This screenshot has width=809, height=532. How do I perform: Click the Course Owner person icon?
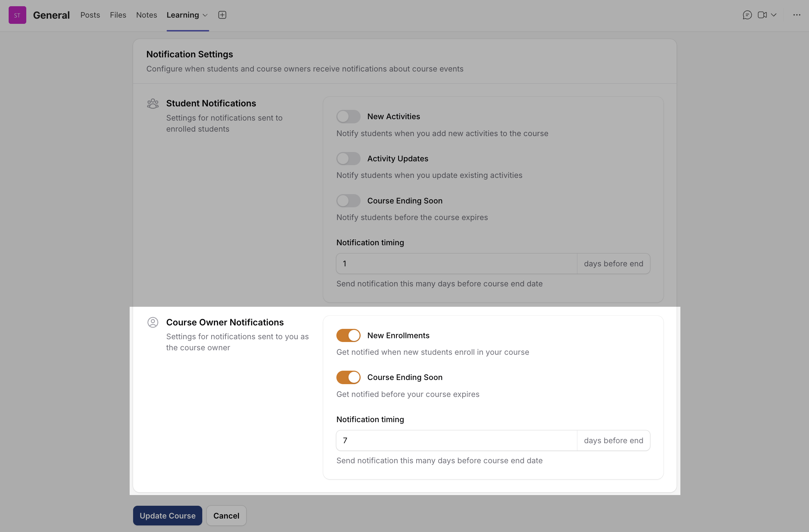152,322
